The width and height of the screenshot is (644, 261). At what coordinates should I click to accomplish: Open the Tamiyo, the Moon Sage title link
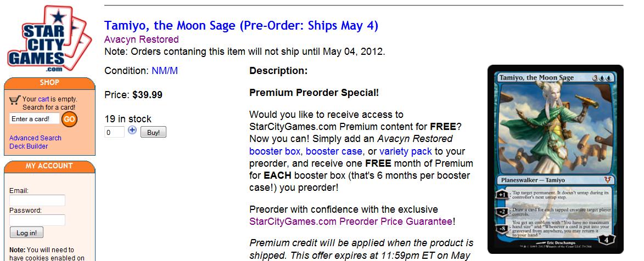coord(241,25)
